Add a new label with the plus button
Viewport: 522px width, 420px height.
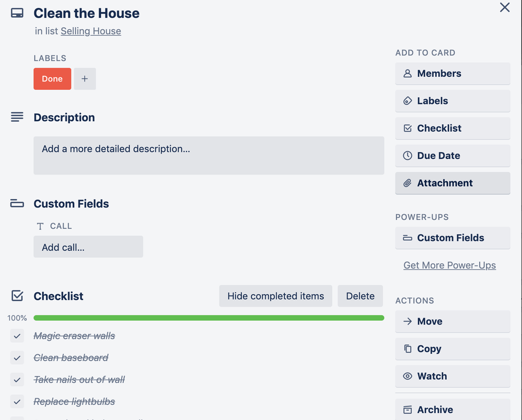click(x=85, y=78)
